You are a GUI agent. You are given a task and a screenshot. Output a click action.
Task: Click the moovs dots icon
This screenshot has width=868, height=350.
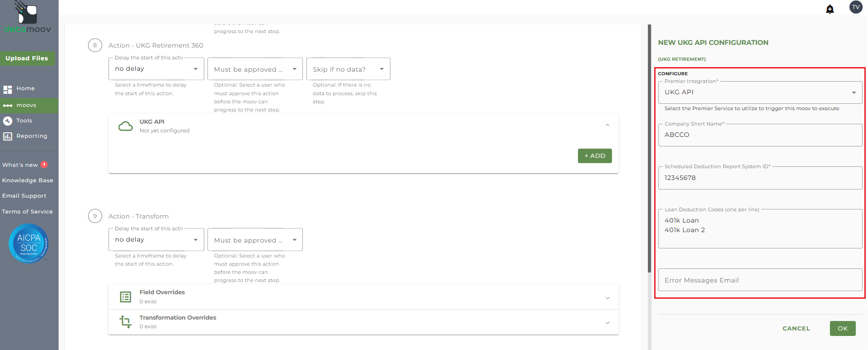[x=8, y=106]
